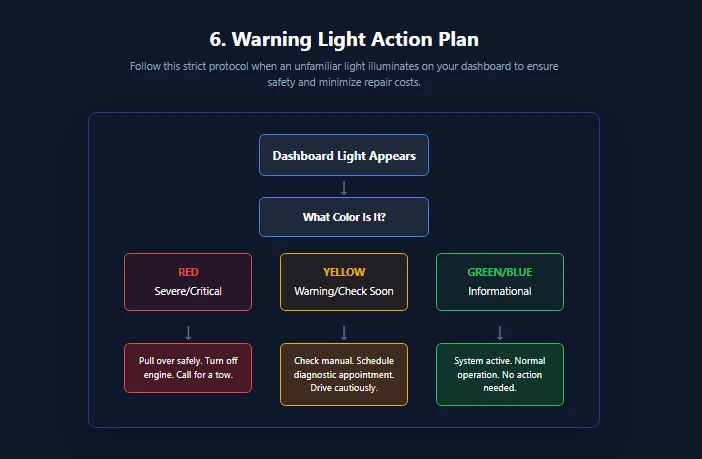Click the Check manual Schedule diagnostic box
Viewport: 702px width, 459px height.
pyautogui.click(x=344, y=374)
